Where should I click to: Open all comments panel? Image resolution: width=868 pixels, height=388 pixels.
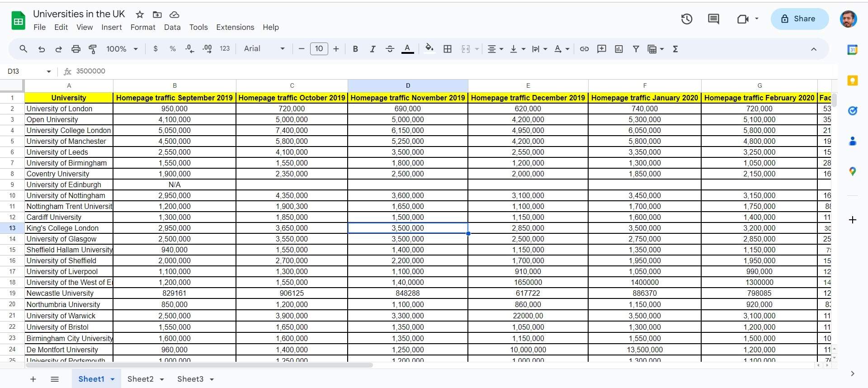713,19
